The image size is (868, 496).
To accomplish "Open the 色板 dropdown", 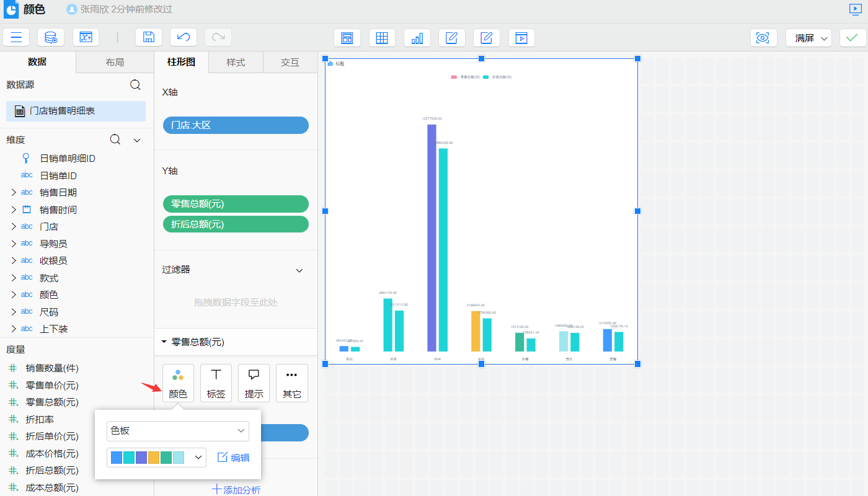I will pos(178,431).
